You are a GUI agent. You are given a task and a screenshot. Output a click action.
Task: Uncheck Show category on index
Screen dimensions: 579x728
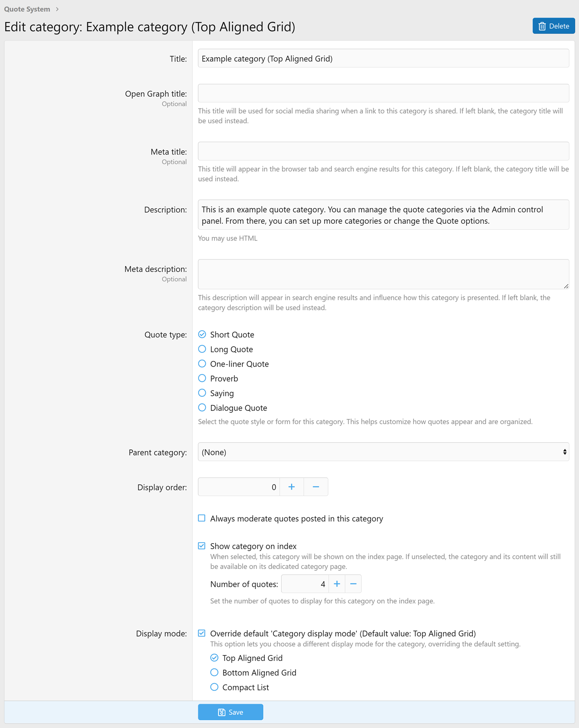202,545
